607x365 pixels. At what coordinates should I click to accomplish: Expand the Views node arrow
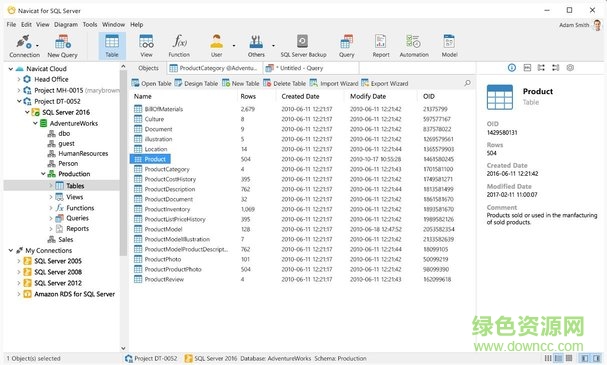tap(51, 197)
